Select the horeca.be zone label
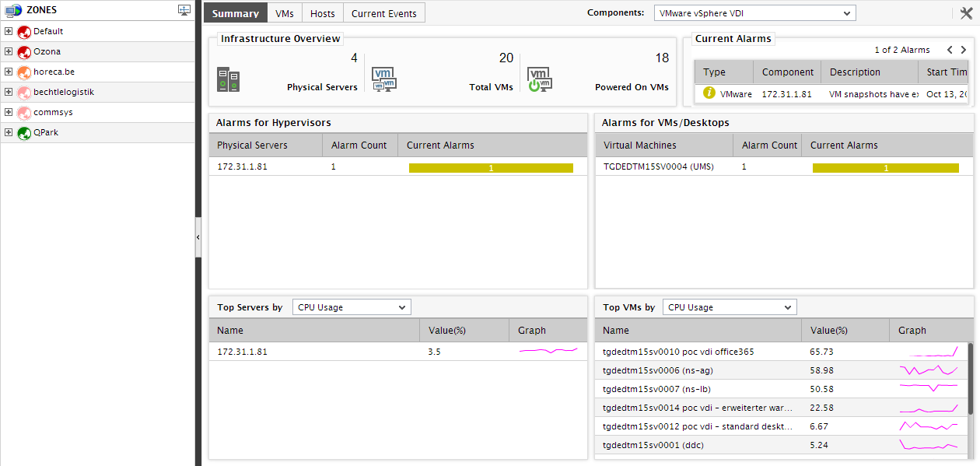 click(x=54, y=72)
